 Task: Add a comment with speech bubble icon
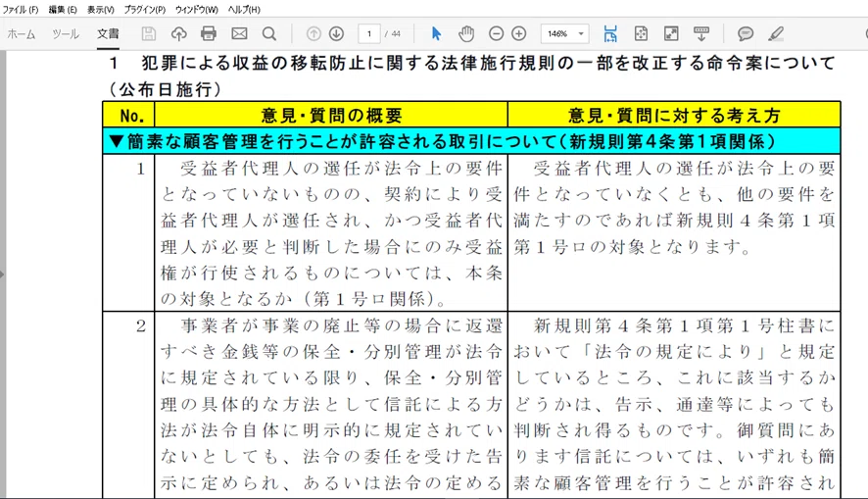click(746, 34)
